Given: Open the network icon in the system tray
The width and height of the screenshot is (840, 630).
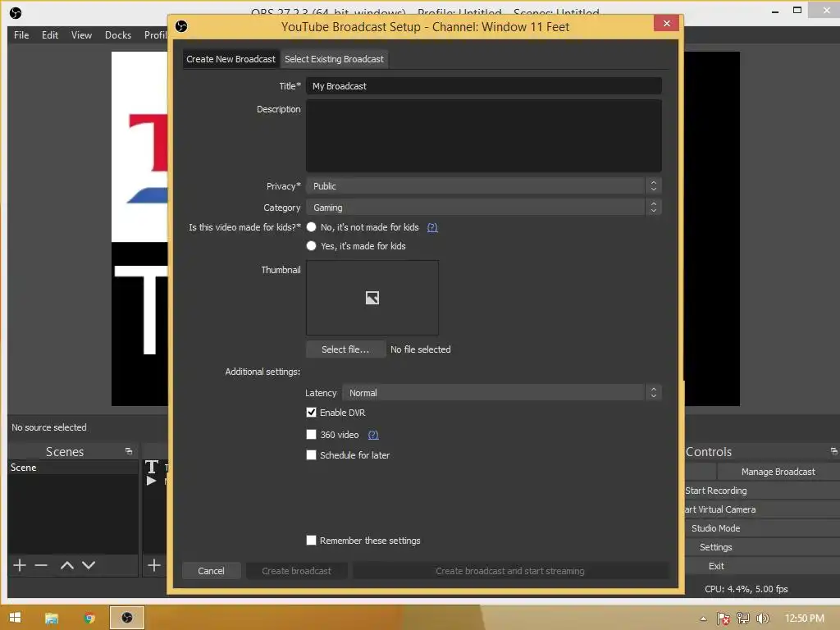Looking at the screenshot, I should click(x=743, y=619).
